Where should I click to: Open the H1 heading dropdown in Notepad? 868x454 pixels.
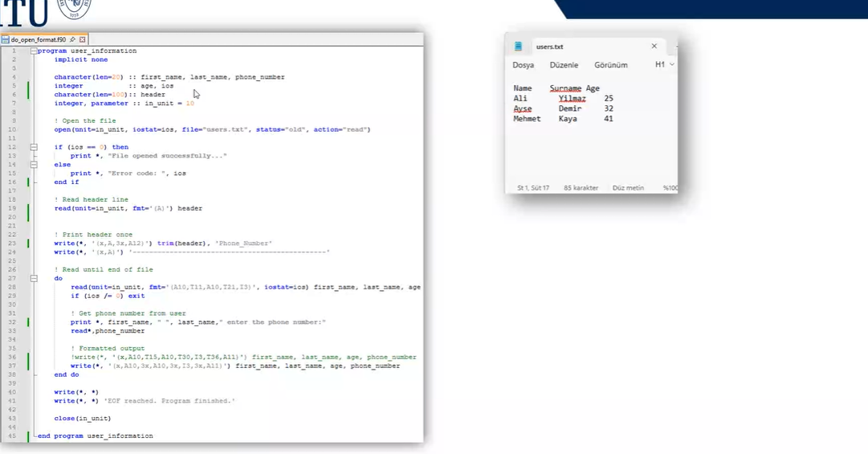[664, 64]
